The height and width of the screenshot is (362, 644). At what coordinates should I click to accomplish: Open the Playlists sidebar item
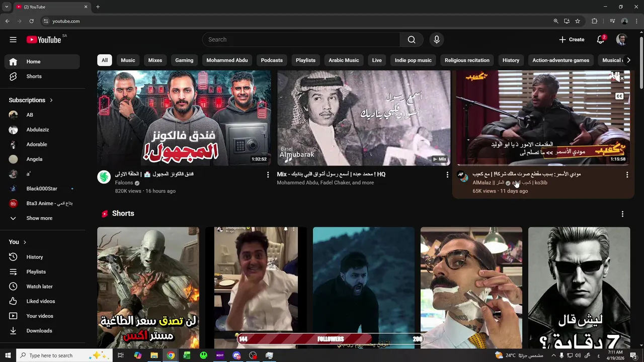coord(42,271)
